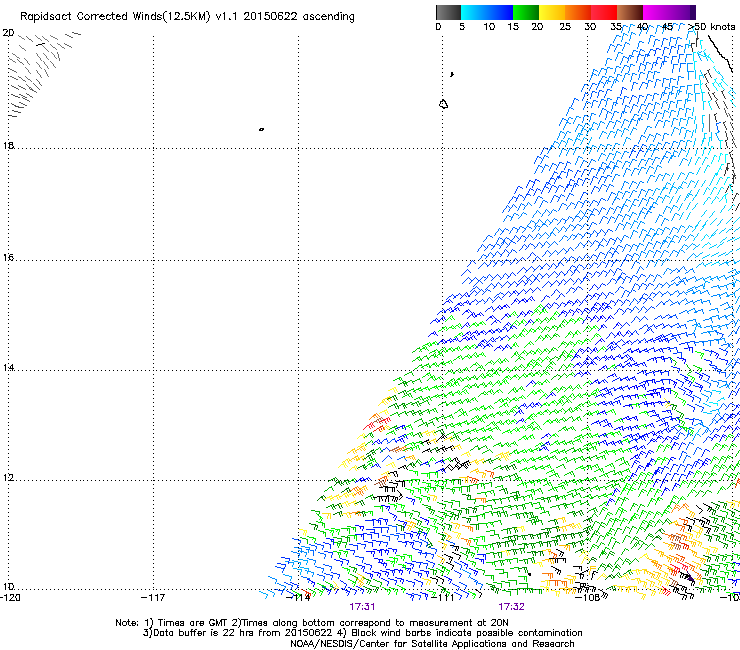Click the legend scale label "45"
The image size is (740, 650).
point(667,27)
